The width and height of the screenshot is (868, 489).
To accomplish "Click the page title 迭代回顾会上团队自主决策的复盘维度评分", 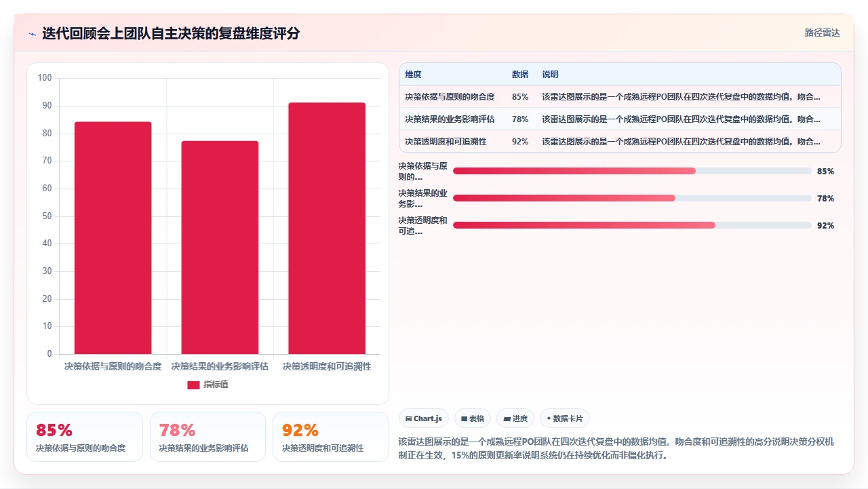I will 171,33.
